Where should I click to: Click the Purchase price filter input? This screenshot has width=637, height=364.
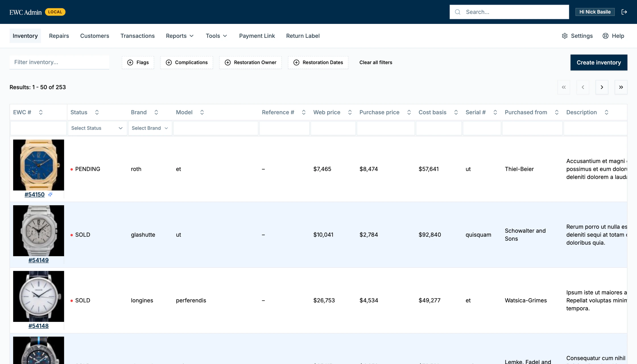click(x=386, y=128)
